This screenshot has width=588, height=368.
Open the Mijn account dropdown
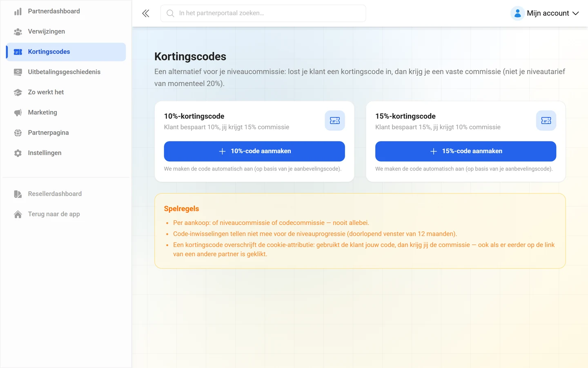[545, 13]
